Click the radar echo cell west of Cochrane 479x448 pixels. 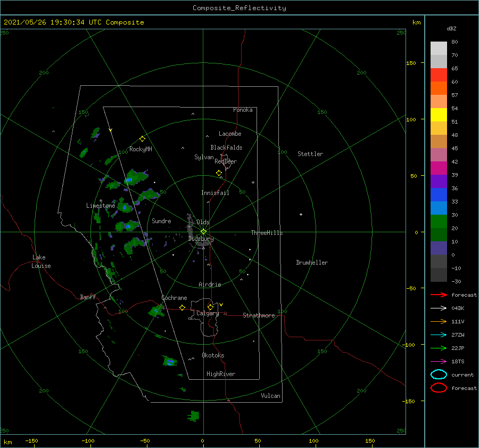(156, 311)
